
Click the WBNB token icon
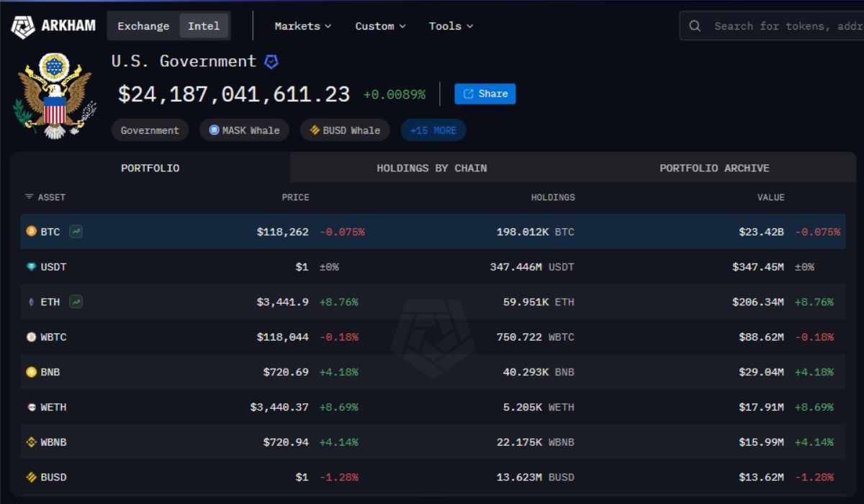(x=31, y=442)
